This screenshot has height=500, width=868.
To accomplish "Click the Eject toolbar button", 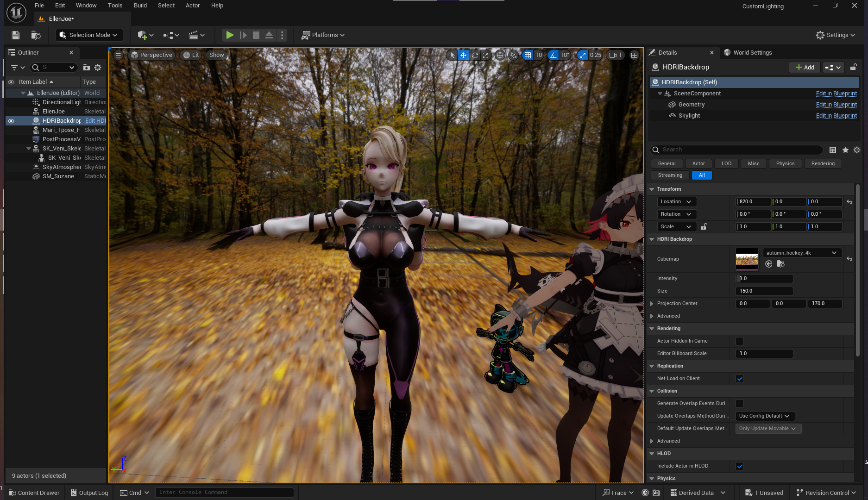I will point(269,35).
